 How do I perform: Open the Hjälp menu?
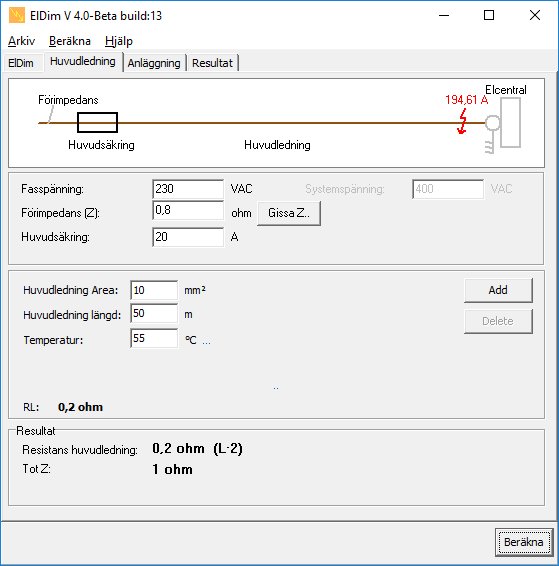119,41
